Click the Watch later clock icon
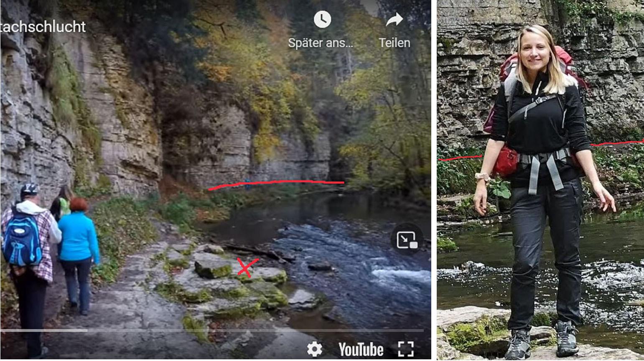 click(x=322, y=19)
